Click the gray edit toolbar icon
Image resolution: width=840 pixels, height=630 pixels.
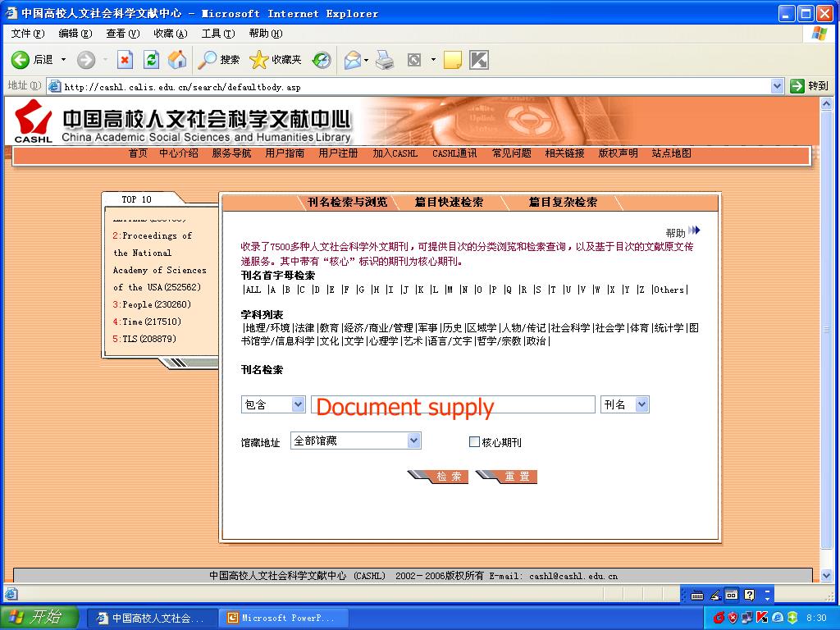click(x=414, y=59)
